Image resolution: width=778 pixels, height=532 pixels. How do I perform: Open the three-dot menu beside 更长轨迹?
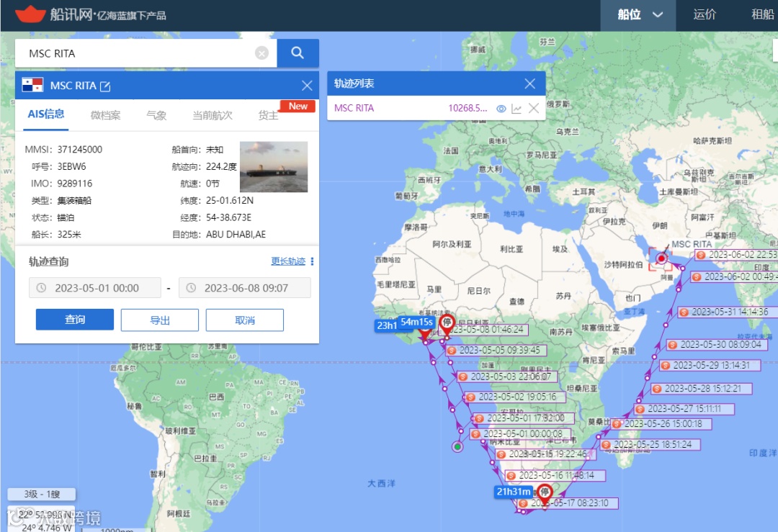tap(312, 261)
